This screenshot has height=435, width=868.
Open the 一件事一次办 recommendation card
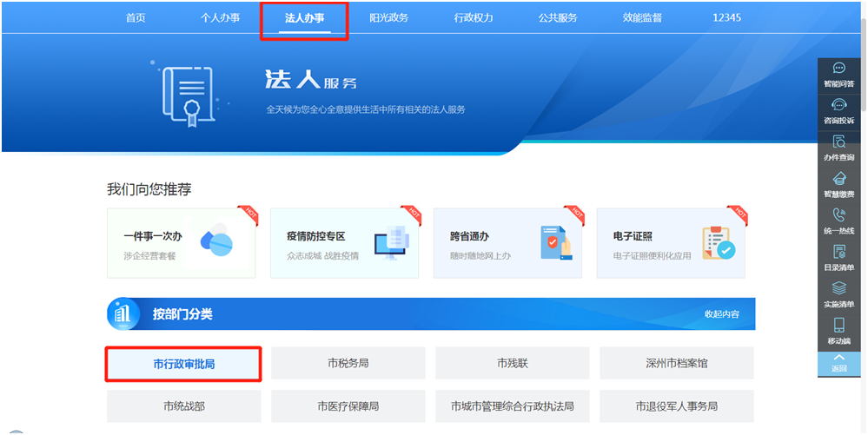[x=182, y=243]
